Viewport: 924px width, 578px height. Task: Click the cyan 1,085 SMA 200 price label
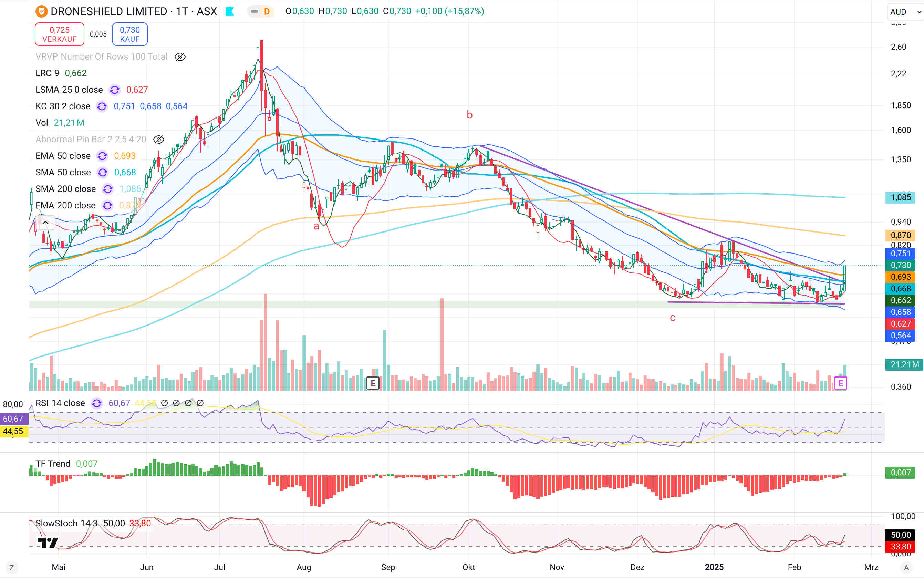900,198
